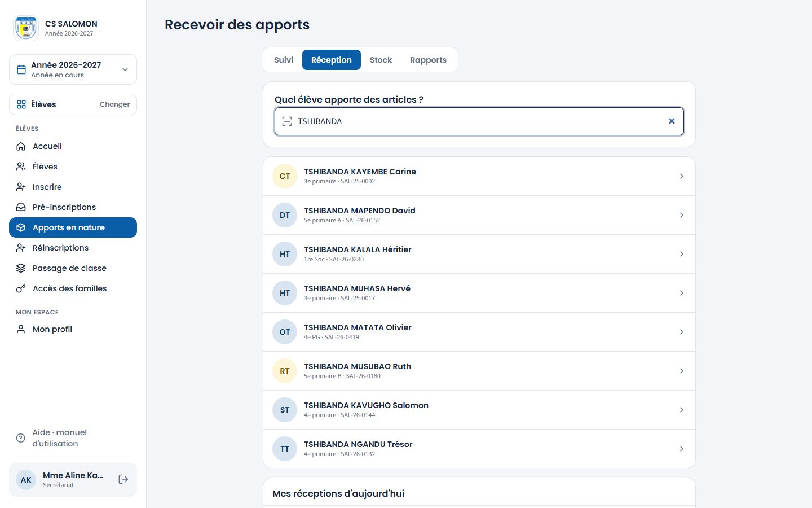Go to the Rapports tab
812x508 pixels.
pos(428,60)
